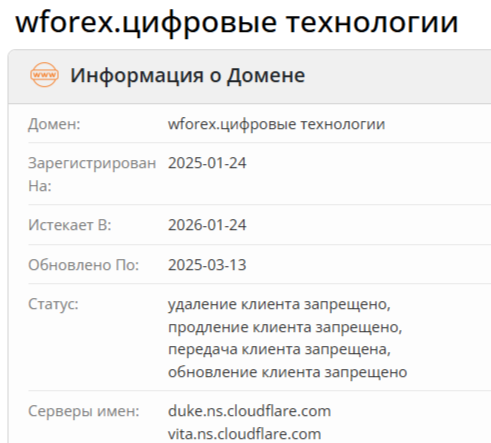Select name server duke.ns.cloudflare.com
Viewport: 491px width, 443px height.
249,411
